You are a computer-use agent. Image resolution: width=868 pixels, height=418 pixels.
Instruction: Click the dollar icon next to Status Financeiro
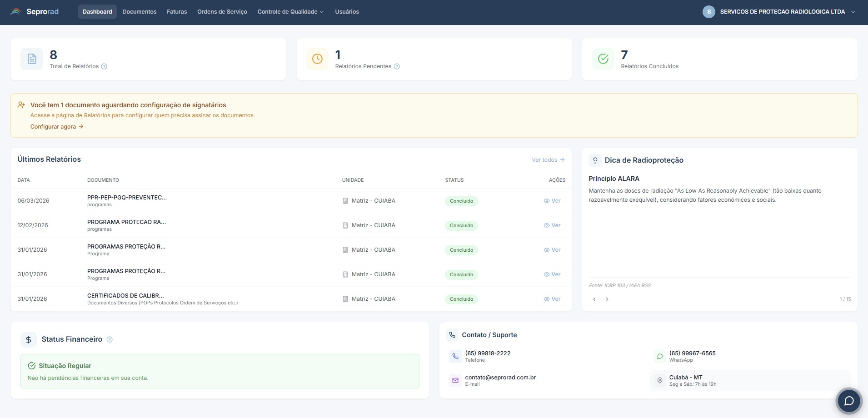29,339
